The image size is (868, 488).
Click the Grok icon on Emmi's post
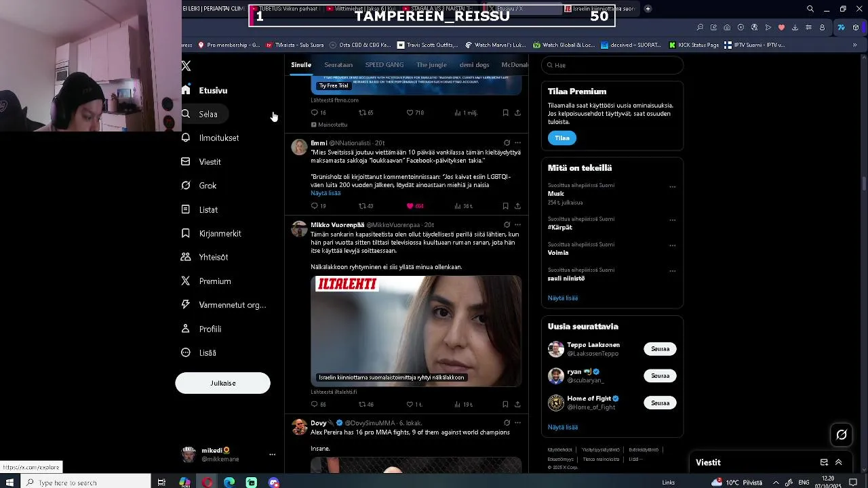point(507,143)
